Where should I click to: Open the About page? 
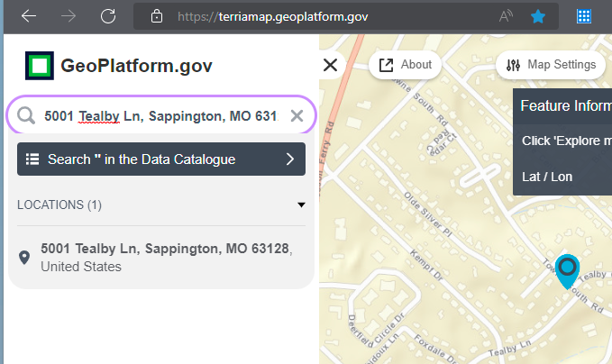click(x=405, y=65)
